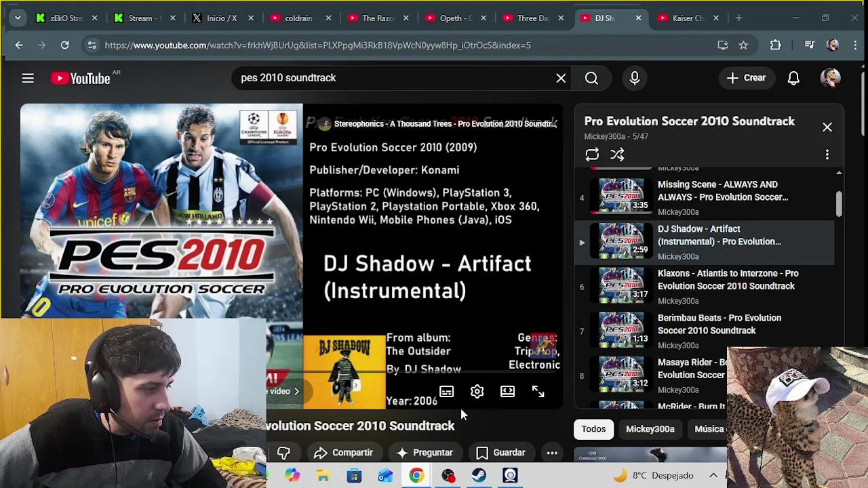
Task: Open more actions ellipsis below video
Action: tap(552, 453)
